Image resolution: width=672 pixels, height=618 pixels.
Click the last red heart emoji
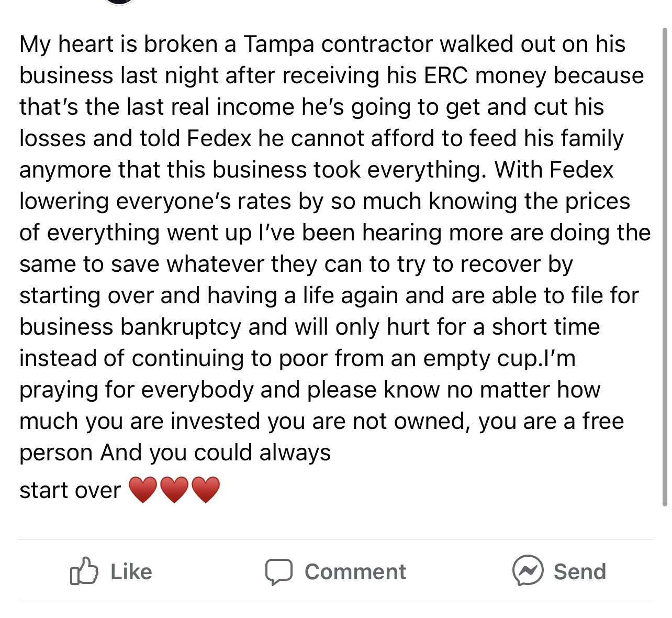tap(206, 490)
